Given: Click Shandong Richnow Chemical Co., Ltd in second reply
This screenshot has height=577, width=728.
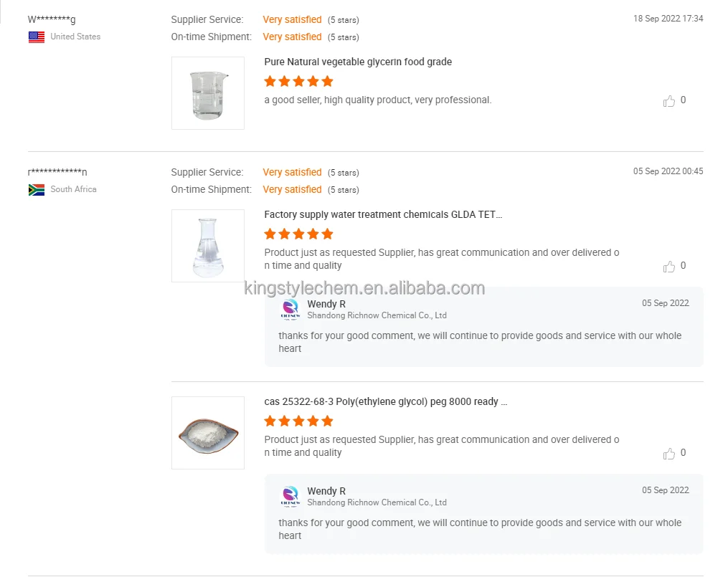Looking at the screenshot, I should click(x=377, y=502).
